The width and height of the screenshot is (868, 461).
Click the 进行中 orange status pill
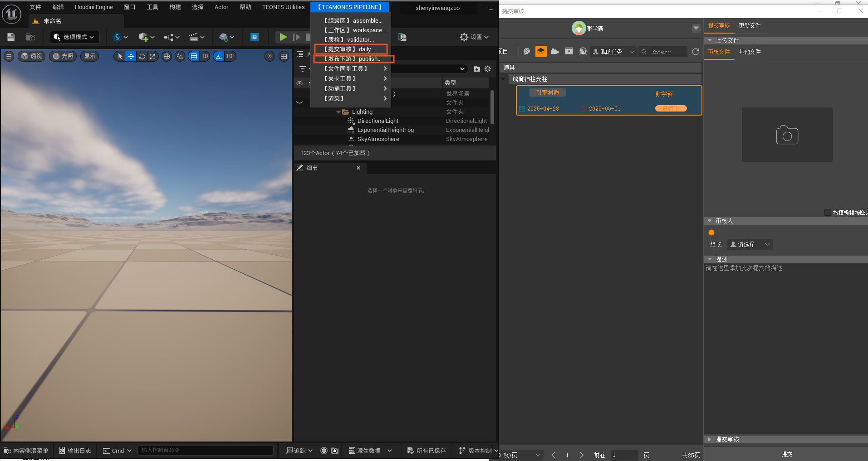coord(671,109)
